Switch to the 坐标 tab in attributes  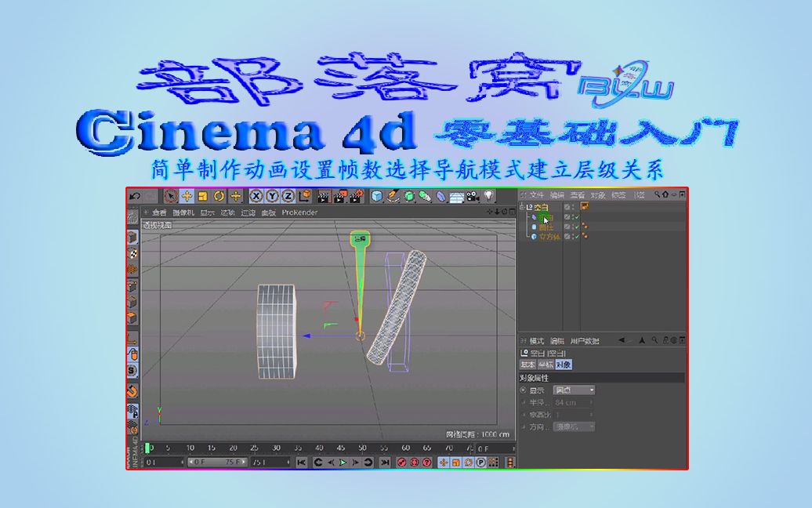click(546, 365)
